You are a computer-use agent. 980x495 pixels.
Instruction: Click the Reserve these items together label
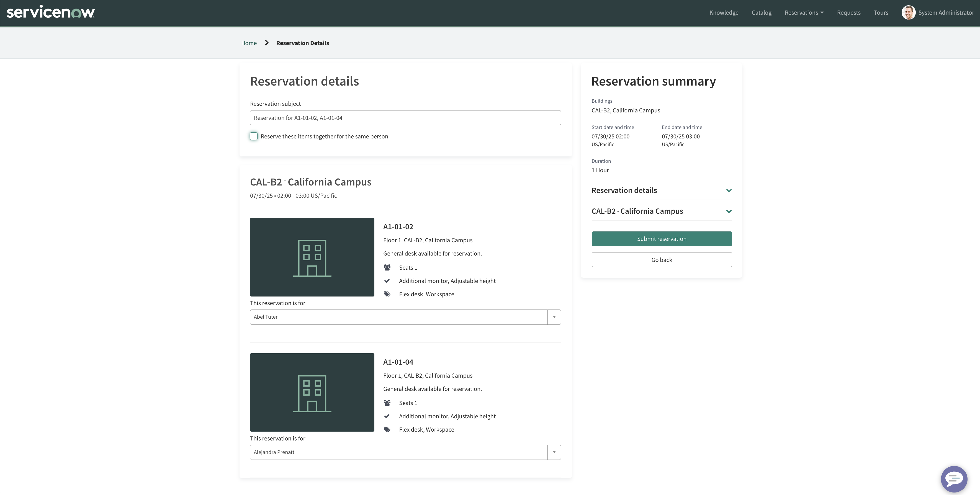(x=324, y=136)
